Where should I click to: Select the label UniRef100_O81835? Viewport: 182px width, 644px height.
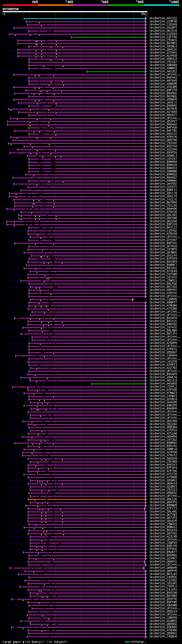coord(163,521)
